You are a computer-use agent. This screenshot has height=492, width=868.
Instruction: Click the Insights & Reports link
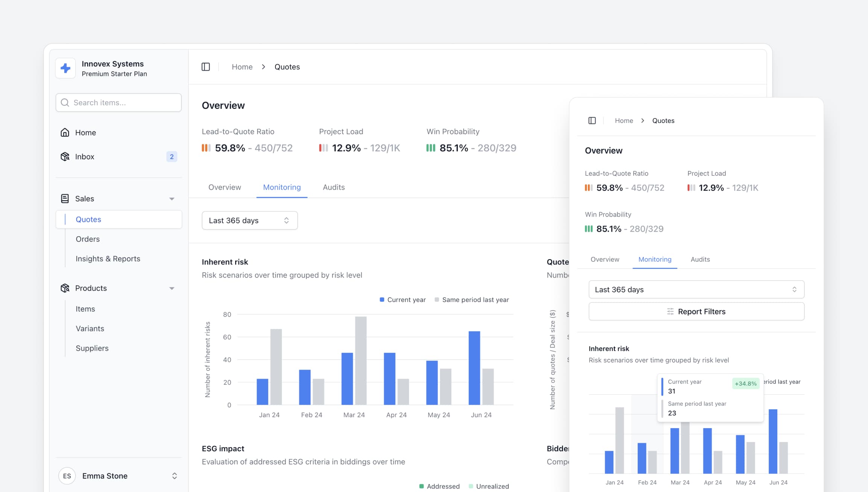pos(108,258)
